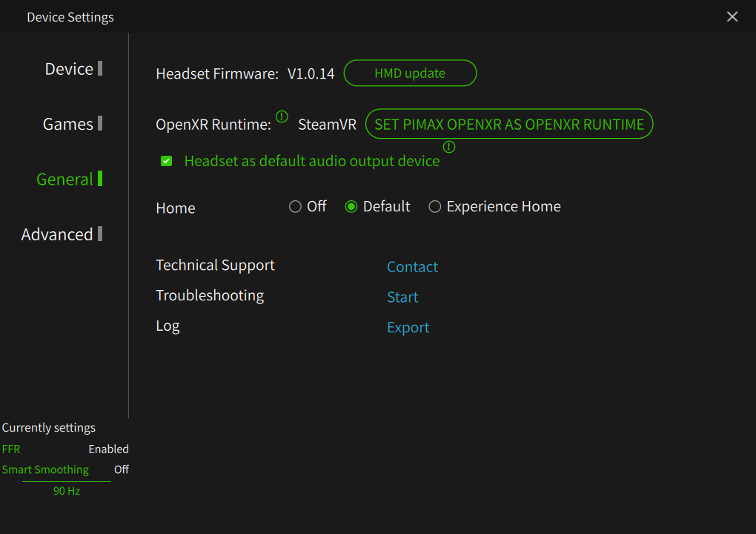Screen dimensions: 756x534
Task: Click the info icon after audio output label
Action: (449, 147)
